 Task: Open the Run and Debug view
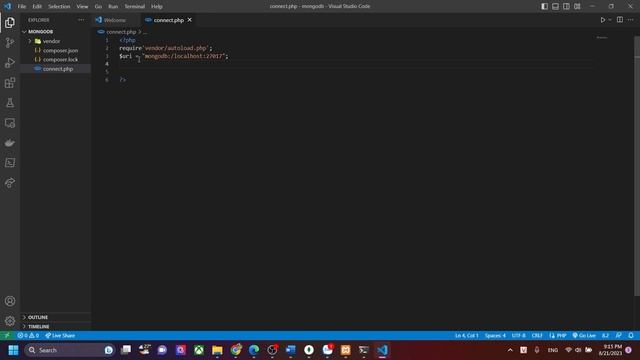pyautogui.click(x=10, y=62)
